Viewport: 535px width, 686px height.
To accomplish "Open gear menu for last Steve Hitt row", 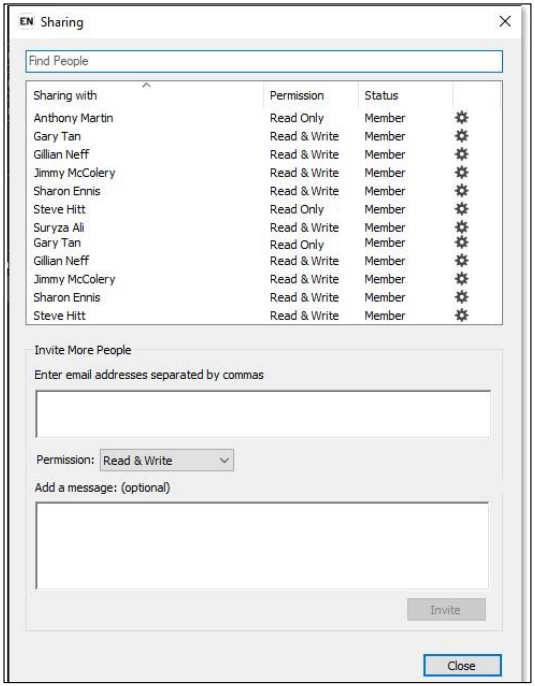I will click(462, 315).
